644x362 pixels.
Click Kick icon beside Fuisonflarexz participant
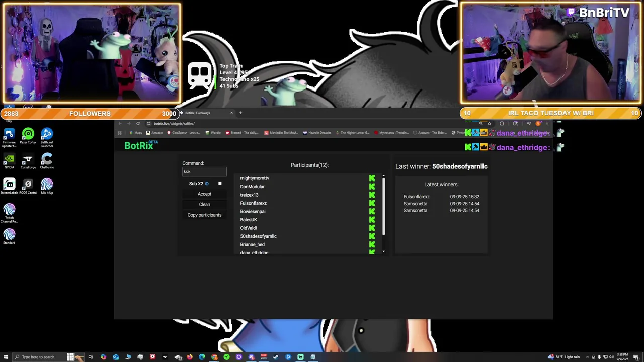[372, 203]
